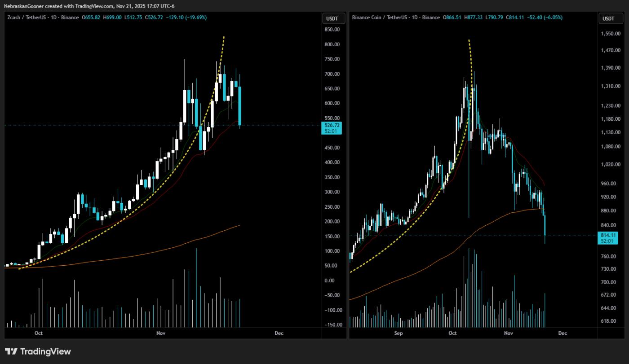Click the -19.69% change value in Zcash legend
Viewport: 629px width, 364px height.
pyautogui.click(x=198, y=18)
